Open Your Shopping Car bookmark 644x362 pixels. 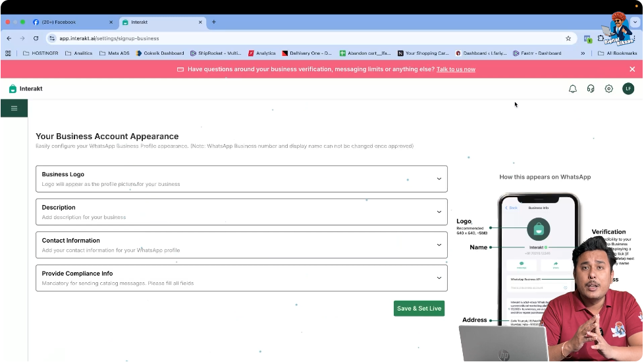coord(423,53)
